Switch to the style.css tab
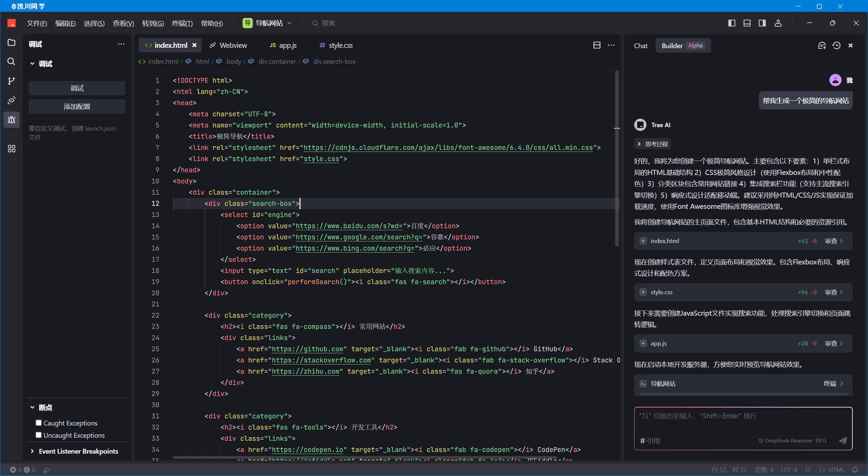 [x=336, y=45]
